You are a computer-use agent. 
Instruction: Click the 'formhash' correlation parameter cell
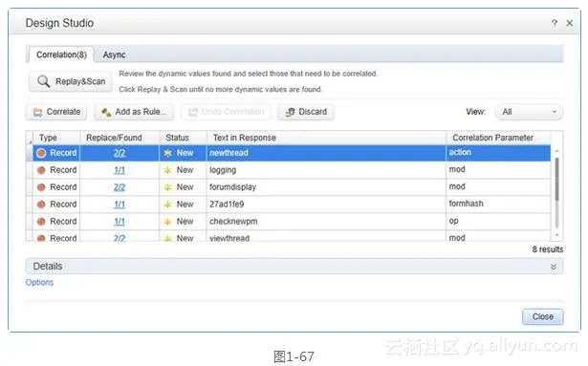(x=498, y=205)
